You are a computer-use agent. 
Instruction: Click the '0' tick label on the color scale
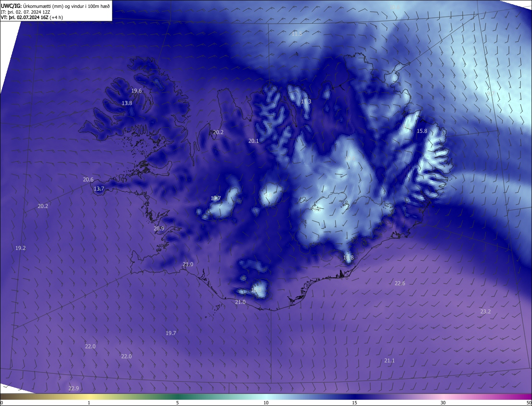pos(2,403)
